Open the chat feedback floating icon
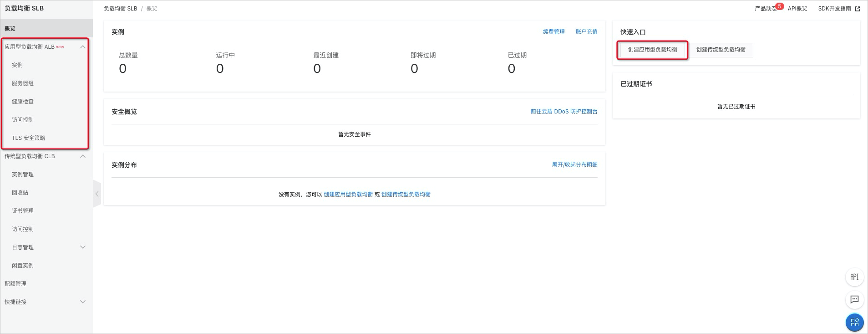Image resolution: width=868 pixels, height=334 pixels. point(854,300)
